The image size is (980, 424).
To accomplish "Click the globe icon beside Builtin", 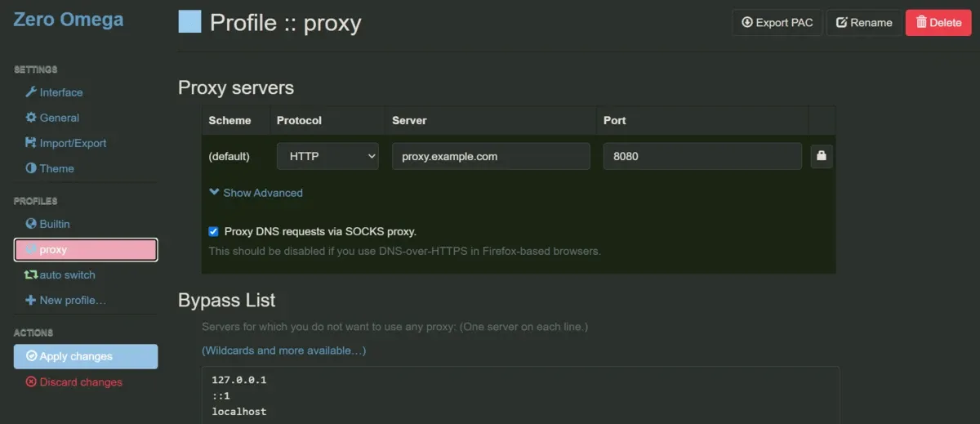I will [31, 224].
